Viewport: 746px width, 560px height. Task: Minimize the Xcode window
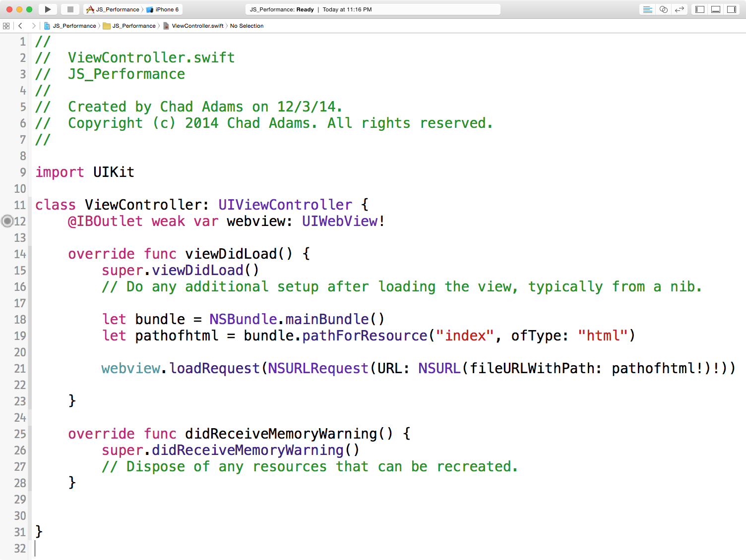19,9
